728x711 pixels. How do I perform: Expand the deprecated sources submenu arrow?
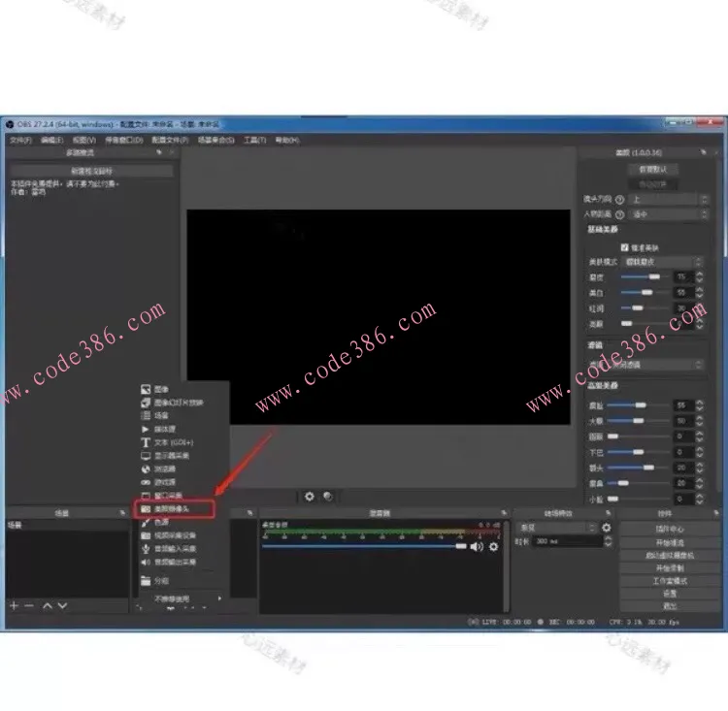click(219, 598)
